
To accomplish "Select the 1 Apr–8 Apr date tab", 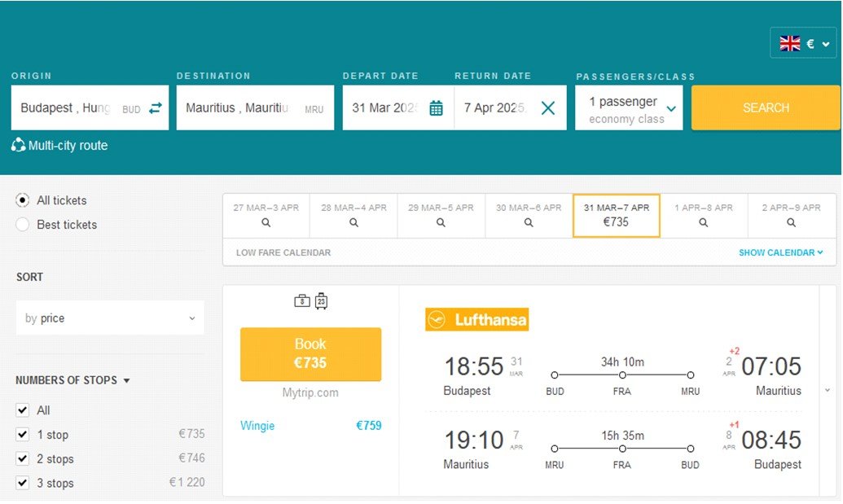I will (x=704, y=216).
